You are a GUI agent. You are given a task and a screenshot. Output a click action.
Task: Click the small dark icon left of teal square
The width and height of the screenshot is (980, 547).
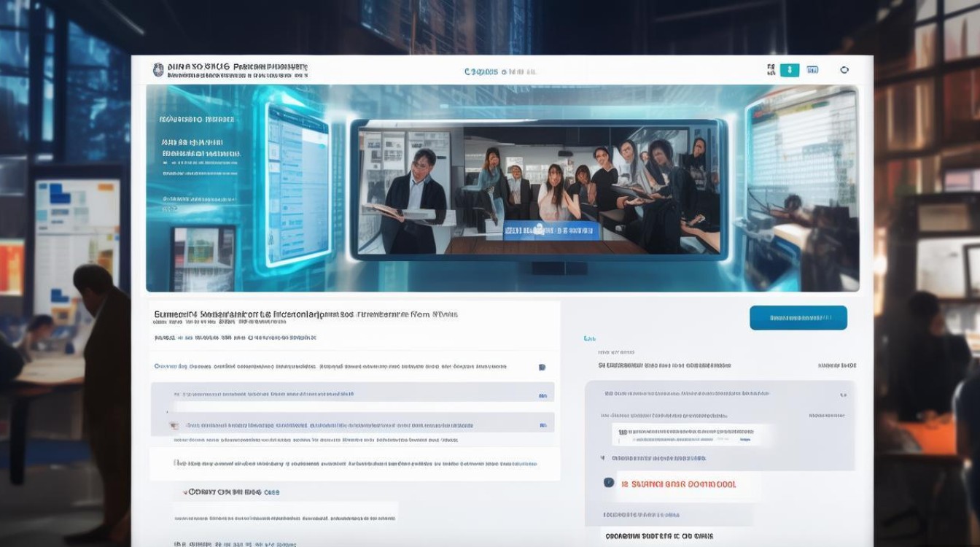tap(771, 70)
